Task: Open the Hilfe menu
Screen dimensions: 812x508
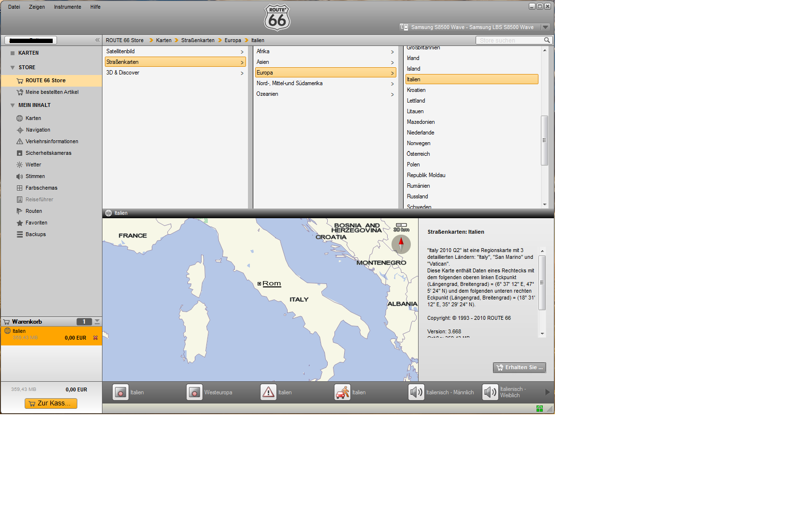Action: 95,7
